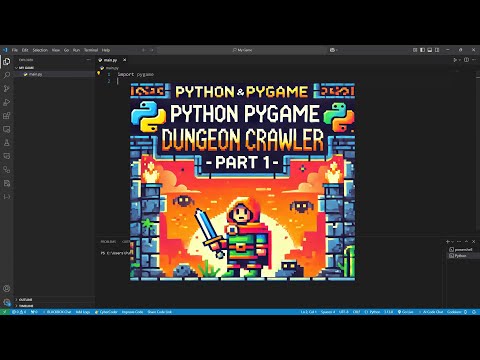Open the Remote Explorer view
Image resolution: width=480 pixels, height=360 pixels.
(x=7, y=129)
